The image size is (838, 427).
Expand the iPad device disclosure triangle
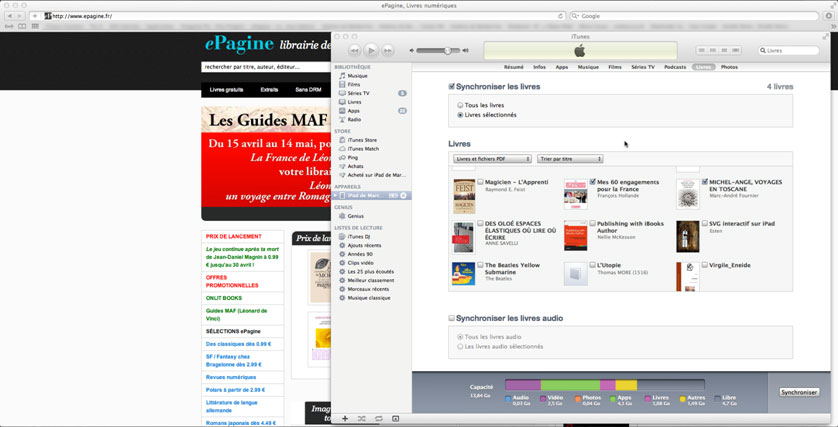click(x=335, y=196)
